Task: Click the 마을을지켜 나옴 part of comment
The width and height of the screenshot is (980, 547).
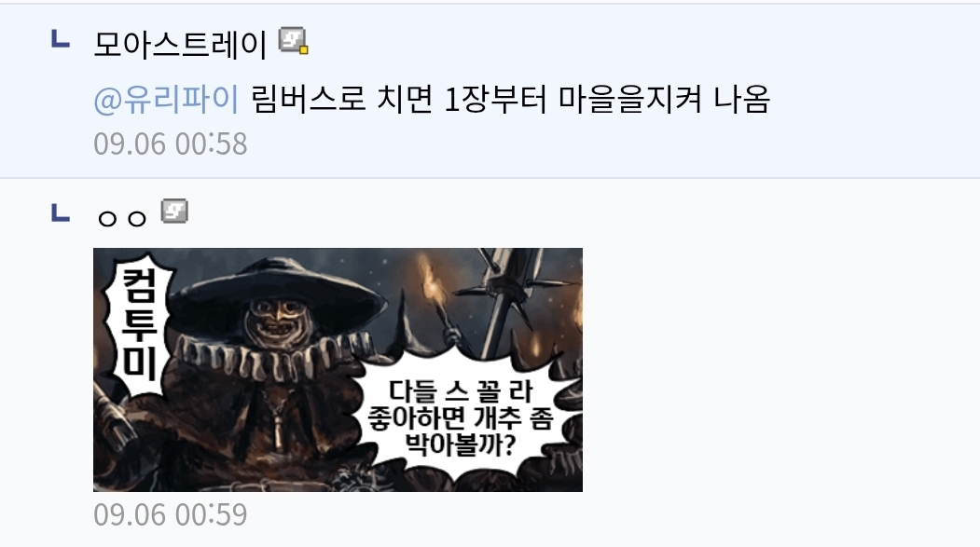Action: point(664,100)
